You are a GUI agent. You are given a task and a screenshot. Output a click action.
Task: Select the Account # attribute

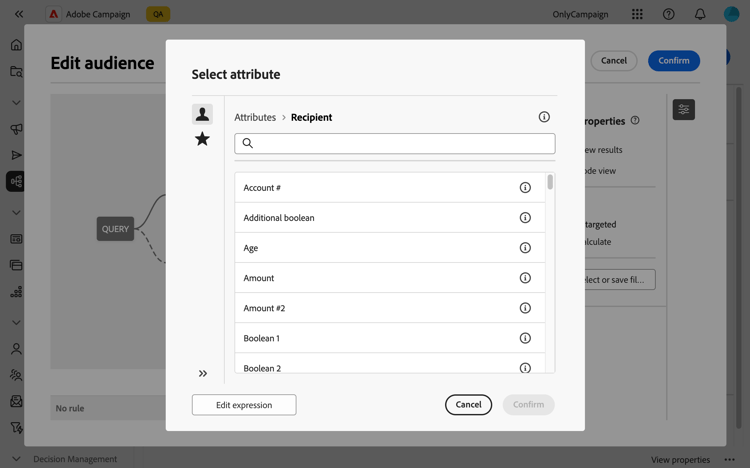point(390,188)
